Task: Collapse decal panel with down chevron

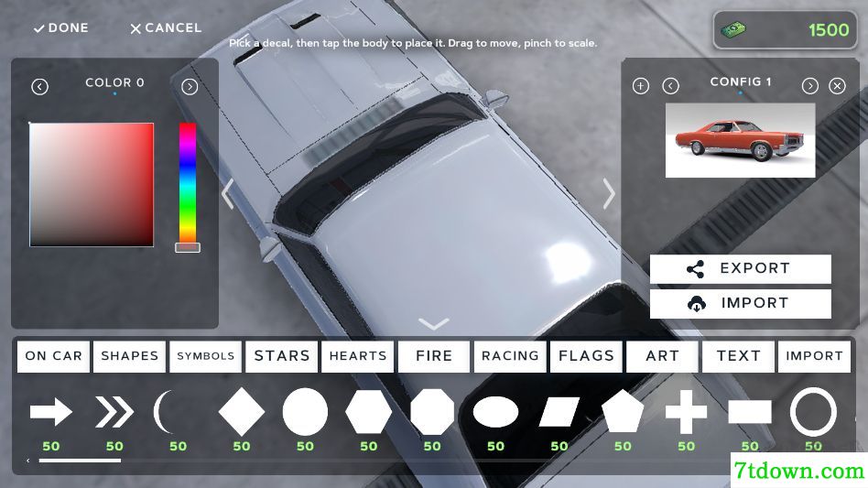Action: tap(434, 323)
